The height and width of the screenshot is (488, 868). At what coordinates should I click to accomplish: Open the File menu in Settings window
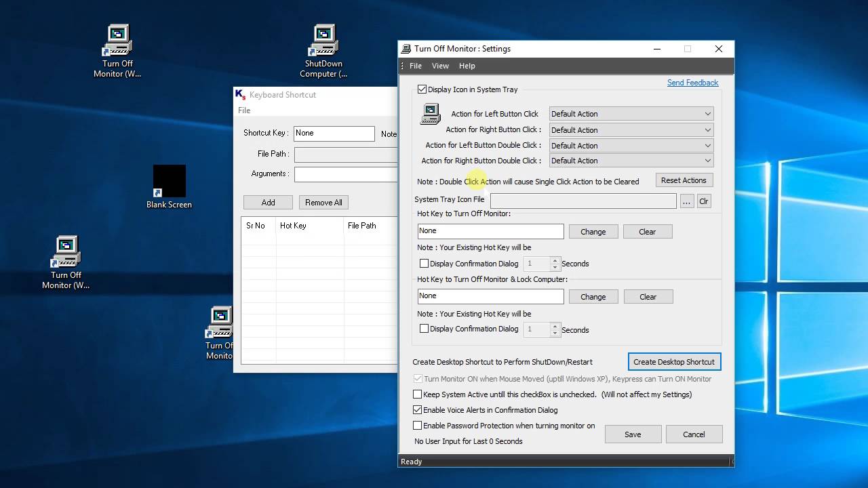pyautogui.click(x=416, y=66)
